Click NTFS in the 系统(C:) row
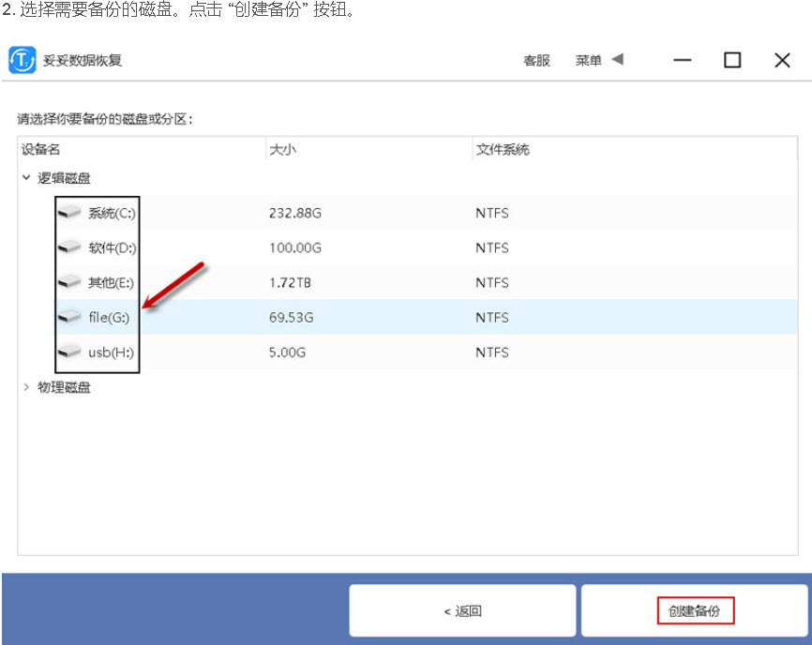This screenshot has height=645, width=812. (x=492, y=213)
